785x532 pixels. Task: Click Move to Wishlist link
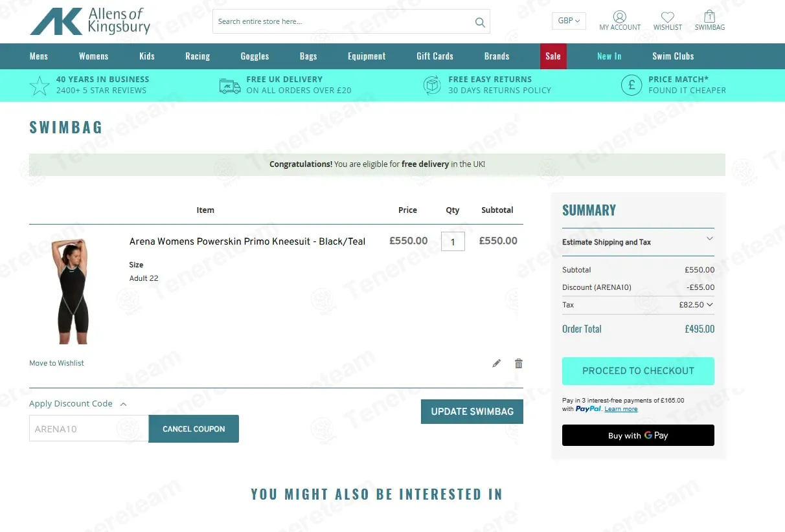click(56, 363)
